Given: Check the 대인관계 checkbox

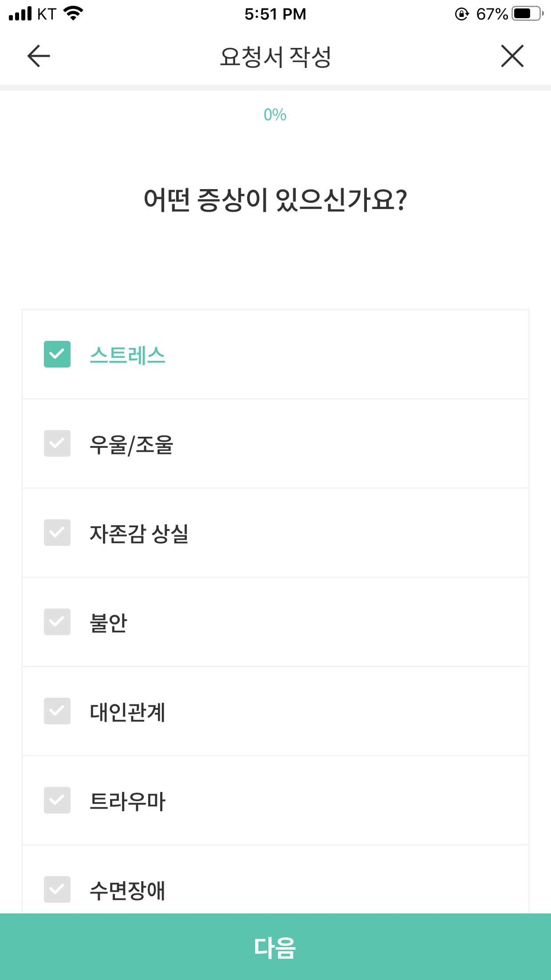Looking at the screenshot, I should (57, 711).
